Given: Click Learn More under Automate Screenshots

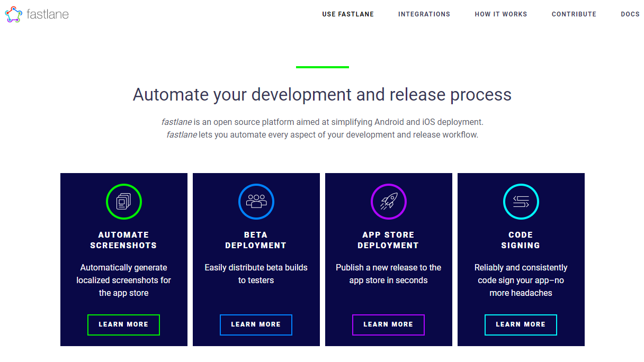Looking at the screenshot, I should pyautogui.click(x=124, y=325).
